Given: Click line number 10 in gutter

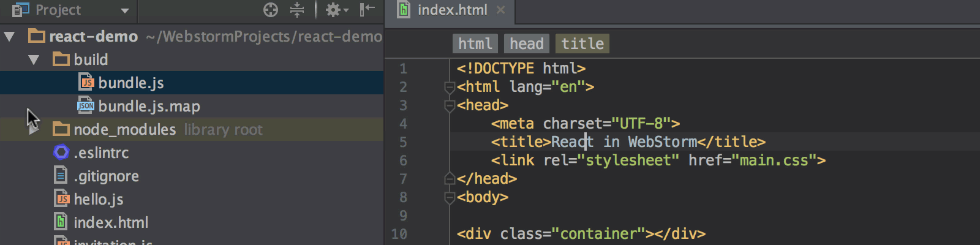Looking at the screenshot, I should (x=399, y=234).
